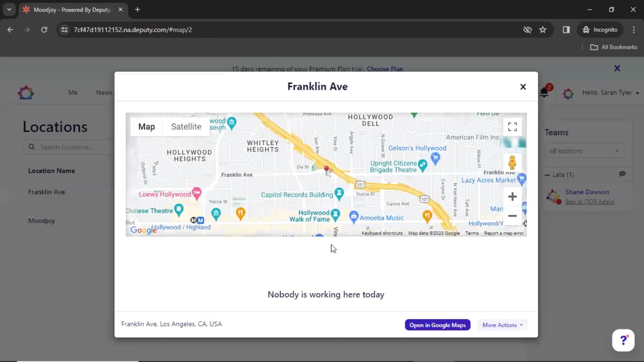Expand the More Actions dropdown arrow
The image size is (644, 362).
[x=521, y=325]
